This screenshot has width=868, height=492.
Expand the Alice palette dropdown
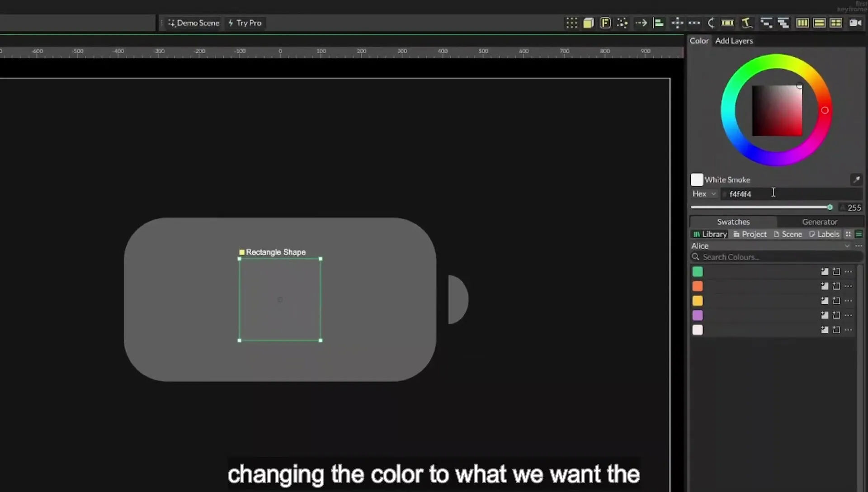[847, 246]
